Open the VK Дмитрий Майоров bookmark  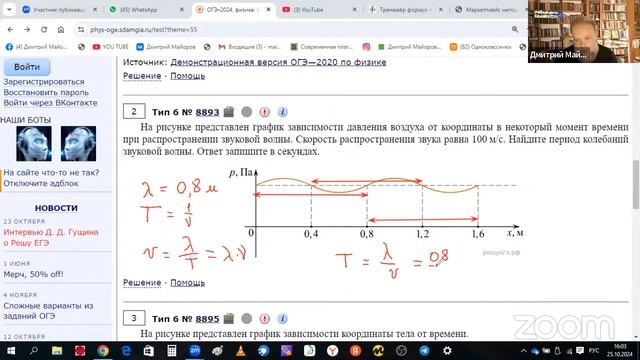[166, 47]
